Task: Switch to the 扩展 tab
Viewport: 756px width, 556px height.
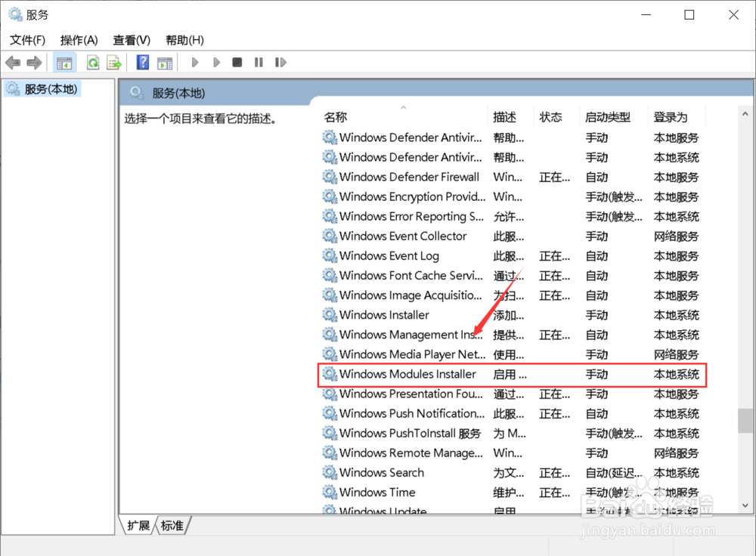Action: click(138, 525)
